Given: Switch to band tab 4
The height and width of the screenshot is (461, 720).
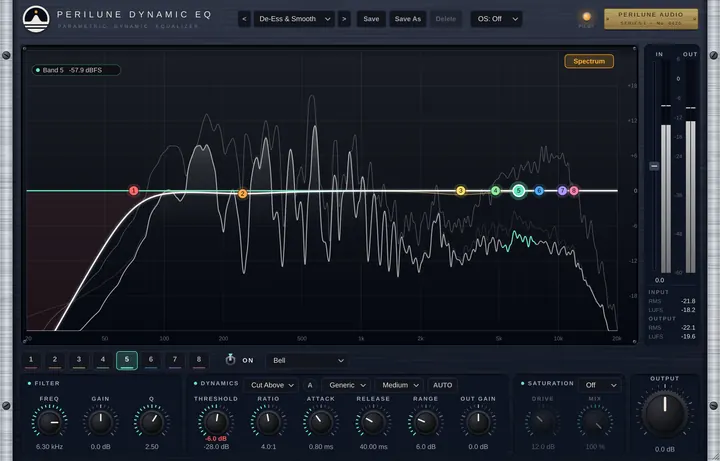Looking at the screenshot, I should tap(102, 360).
